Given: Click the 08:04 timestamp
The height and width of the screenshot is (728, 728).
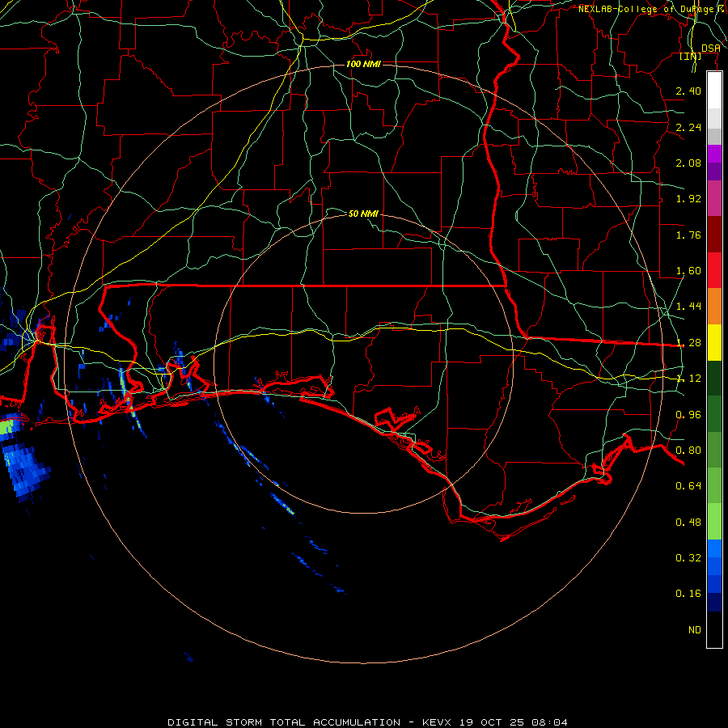Looking at the screenshot, I should click(550, 722).
